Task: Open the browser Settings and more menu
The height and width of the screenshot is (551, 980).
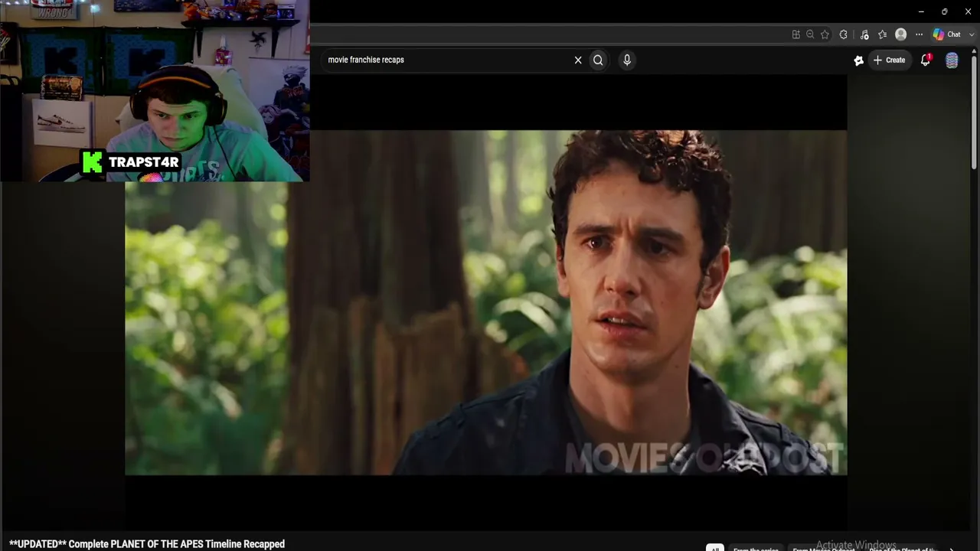Action: 919,34
